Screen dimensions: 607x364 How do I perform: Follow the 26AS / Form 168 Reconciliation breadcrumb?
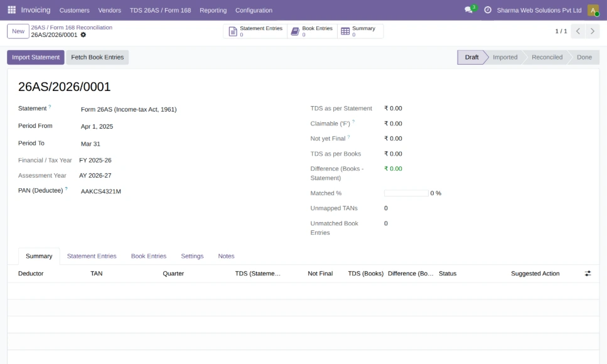click(72, 28)
